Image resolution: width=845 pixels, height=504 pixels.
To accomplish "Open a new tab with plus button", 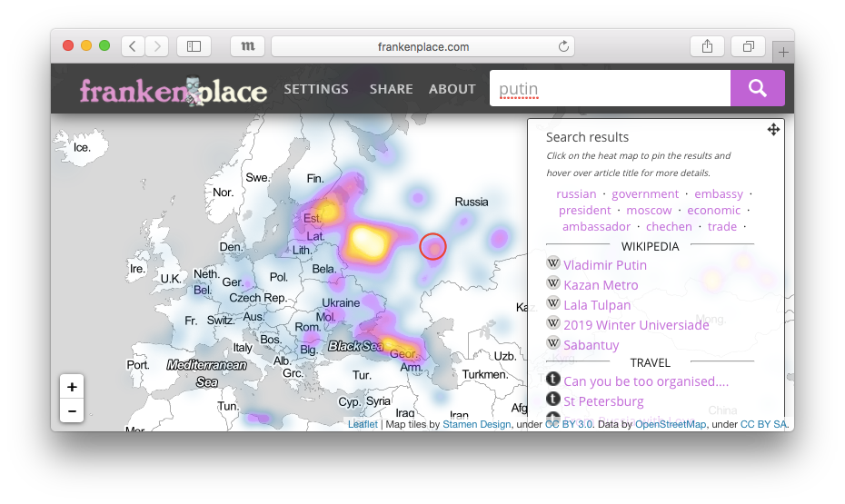I will [x=782, y=53].
